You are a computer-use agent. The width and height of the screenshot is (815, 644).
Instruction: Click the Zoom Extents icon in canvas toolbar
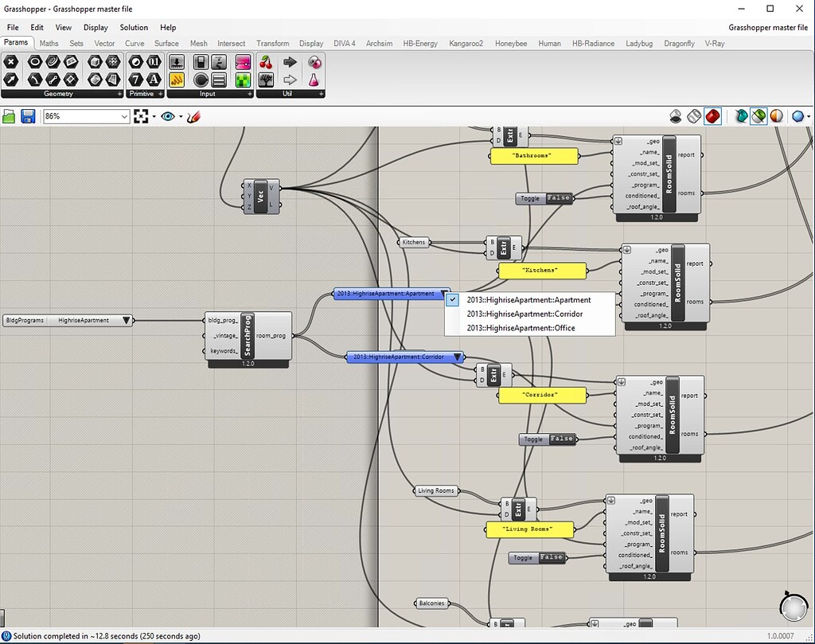141,117
